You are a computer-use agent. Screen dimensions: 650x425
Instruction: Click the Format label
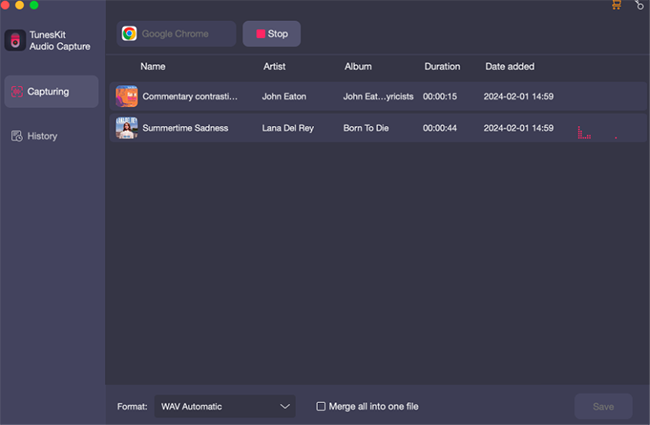(132, 406)
